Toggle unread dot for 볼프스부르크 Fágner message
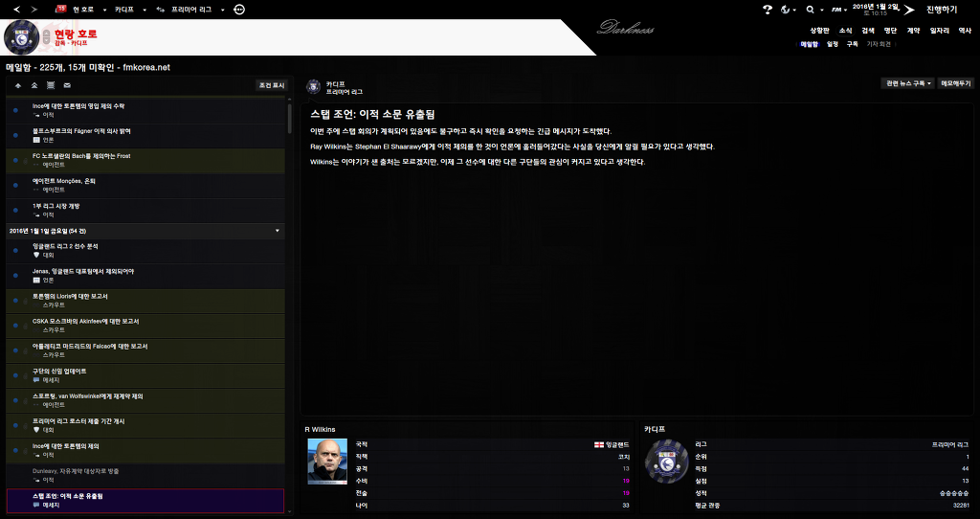980x519 pixels. click(15, 135)
